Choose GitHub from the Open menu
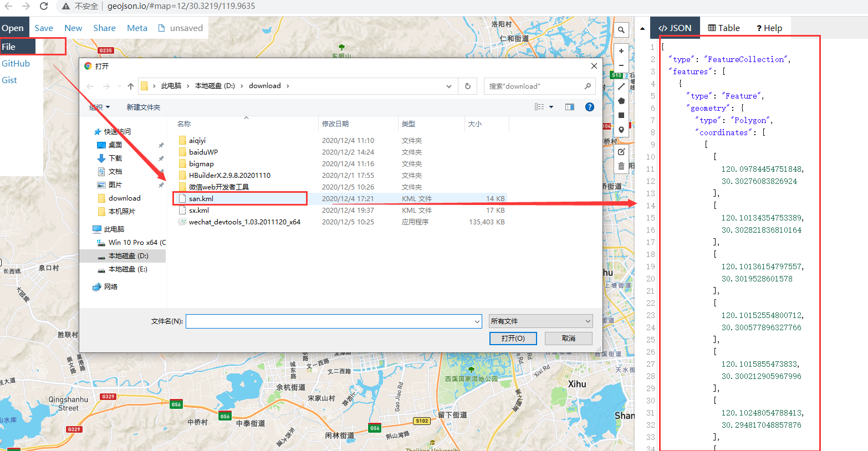868x451 pixels. coord(16,63)
